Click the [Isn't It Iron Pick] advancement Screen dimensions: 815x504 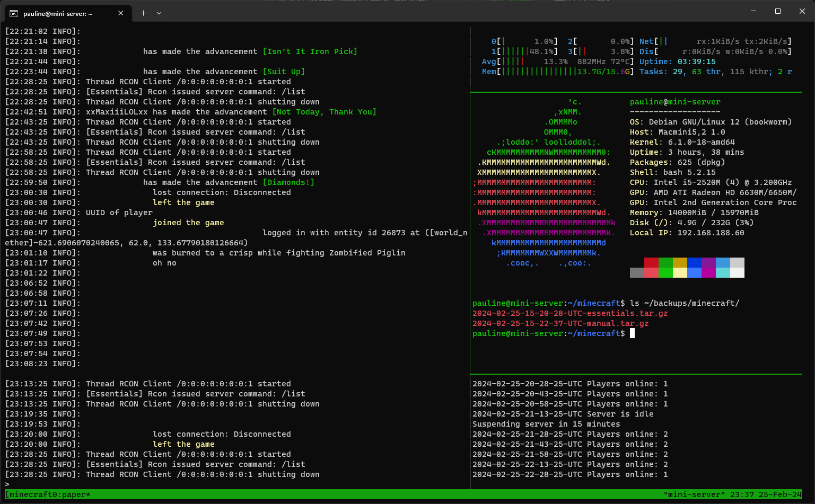tap(310, 51)
